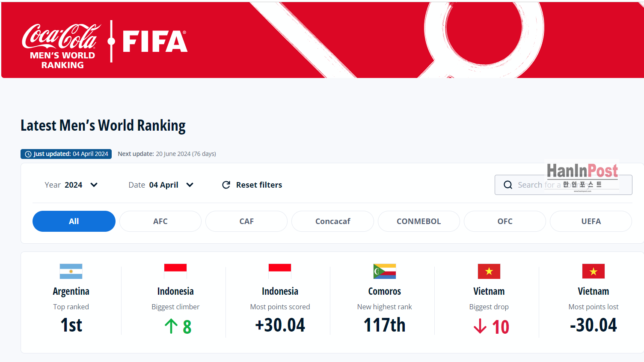Click the Indonesia flag above Biggest climber
Viewport: 644px width, 362px height.
[x=175, y=271]
